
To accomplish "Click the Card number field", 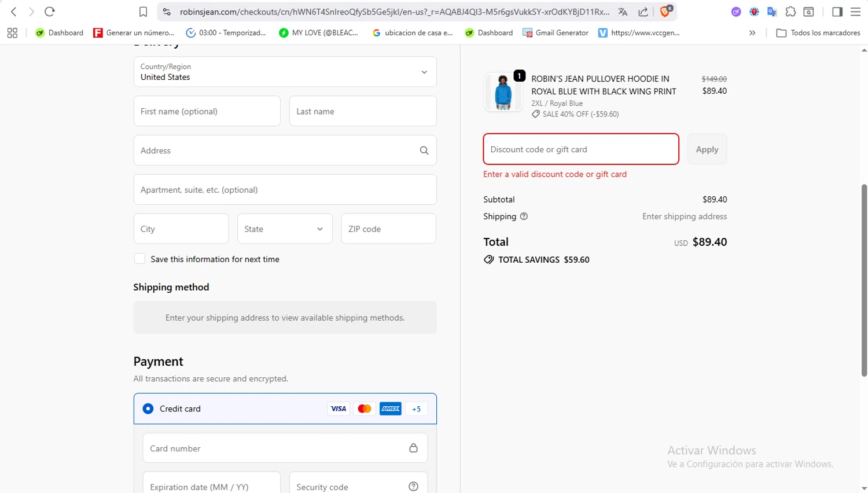I will point(285,448).
